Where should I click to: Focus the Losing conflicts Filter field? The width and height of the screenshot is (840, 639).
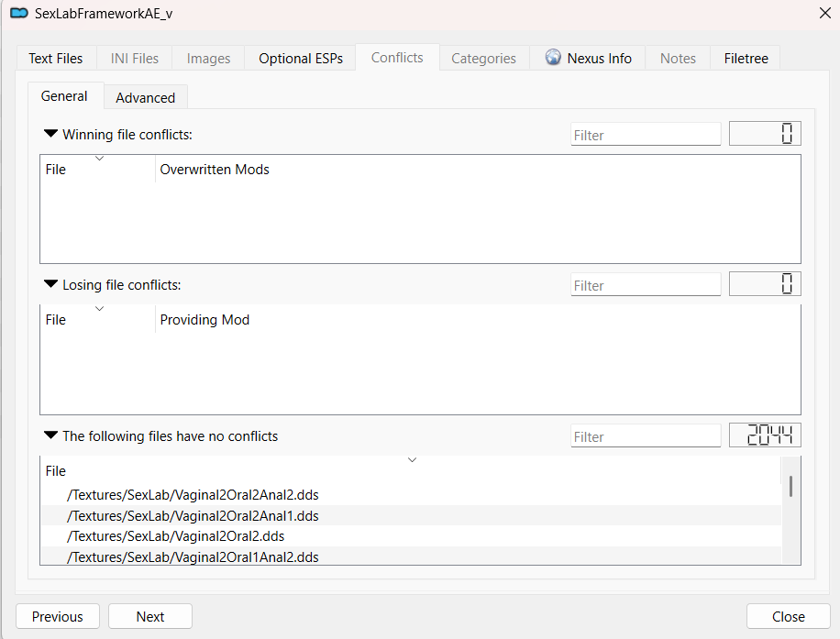(646, 285)
